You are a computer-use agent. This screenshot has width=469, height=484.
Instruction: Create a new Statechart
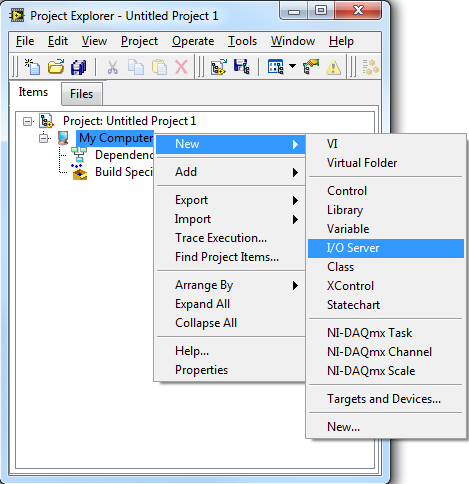click(x=386, y=305)
